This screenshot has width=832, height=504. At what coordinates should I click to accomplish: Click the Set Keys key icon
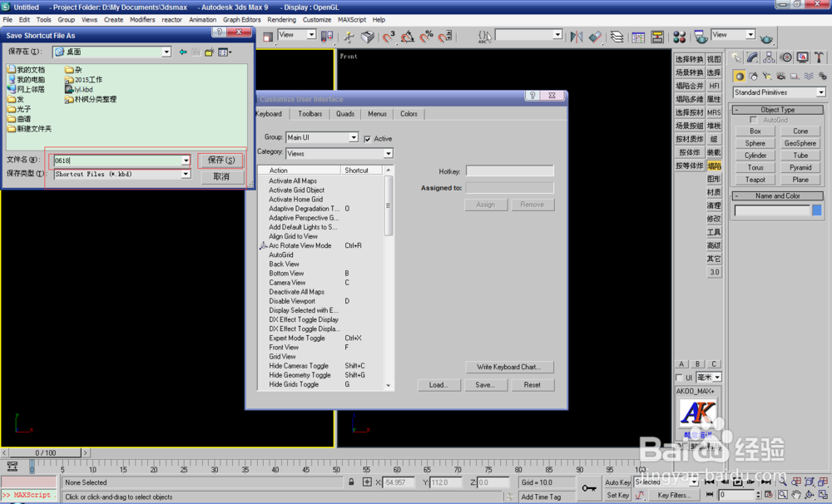[588, 488]
